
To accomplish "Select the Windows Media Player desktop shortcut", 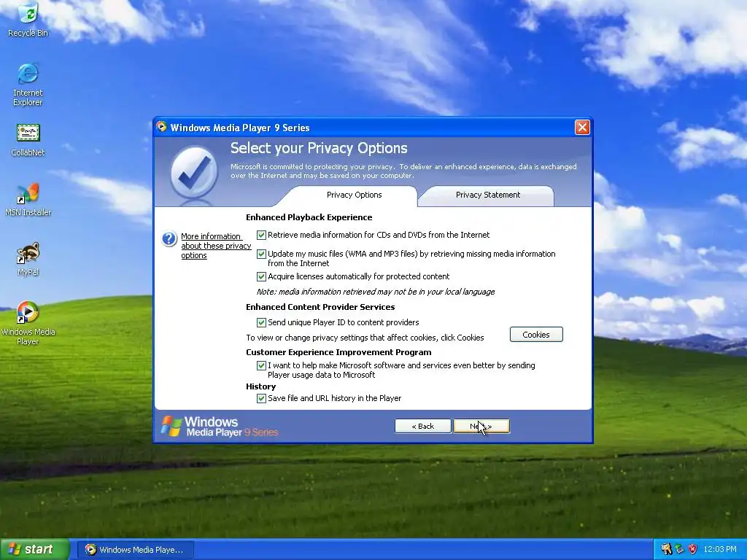I will point(28,323).
